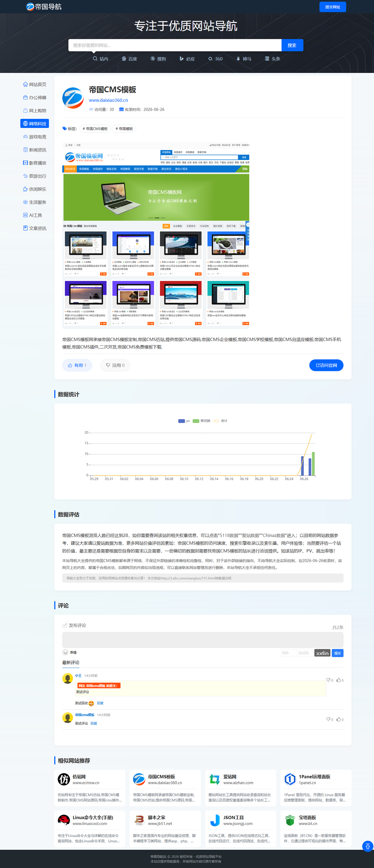
Task: Refresh the xx6n captcha image
Action: [x=322, y=653]
